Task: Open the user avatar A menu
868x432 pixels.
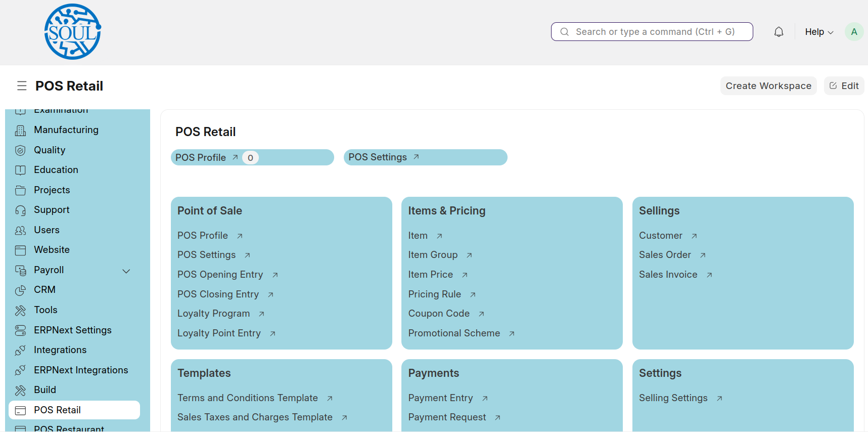Action: click(854, 32)
